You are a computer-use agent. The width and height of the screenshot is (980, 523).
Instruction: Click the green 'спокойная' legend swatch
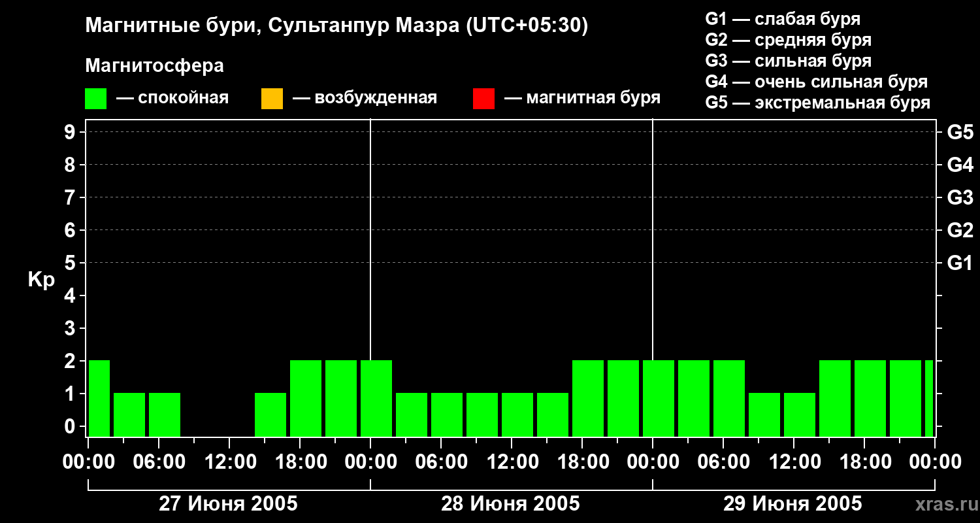[x=96, y=99]
